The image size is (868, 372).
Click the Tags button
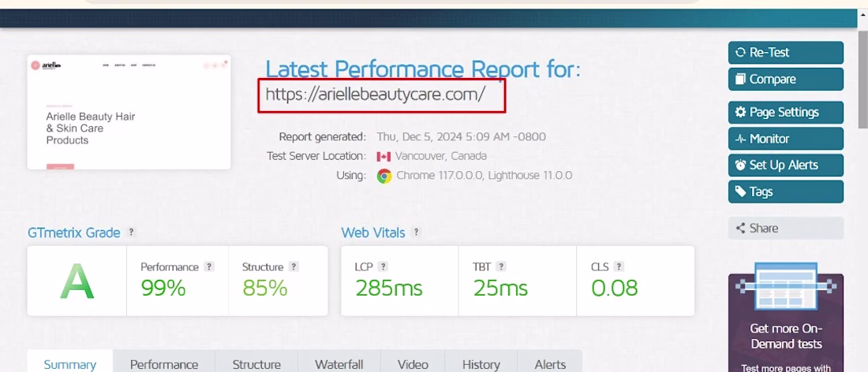pyautogui.click(x=785, y=192)
